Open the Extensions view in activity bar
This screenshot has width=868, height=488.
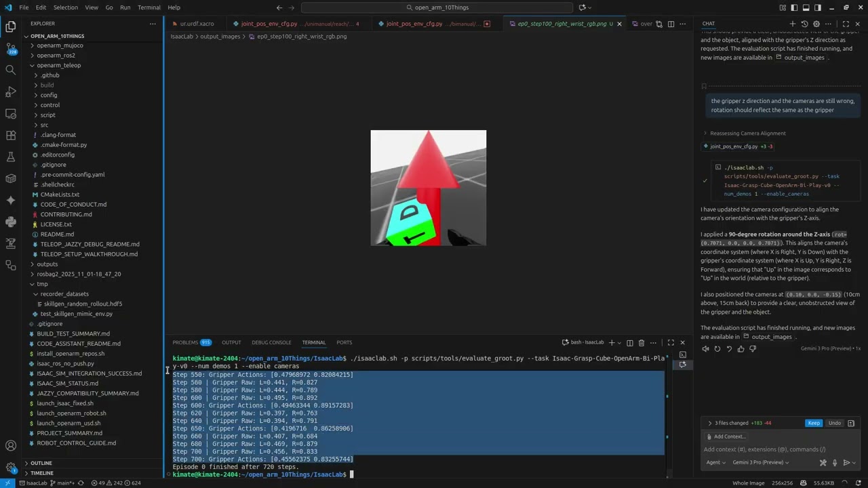tap(11, 135)
